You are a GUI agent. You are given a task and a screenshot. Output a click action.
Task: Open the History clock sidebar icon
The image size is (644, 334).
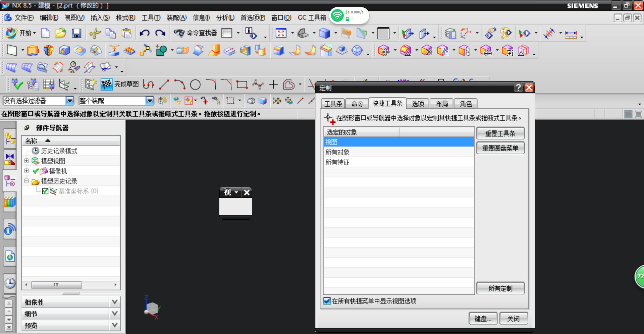(x=10, y=283)
